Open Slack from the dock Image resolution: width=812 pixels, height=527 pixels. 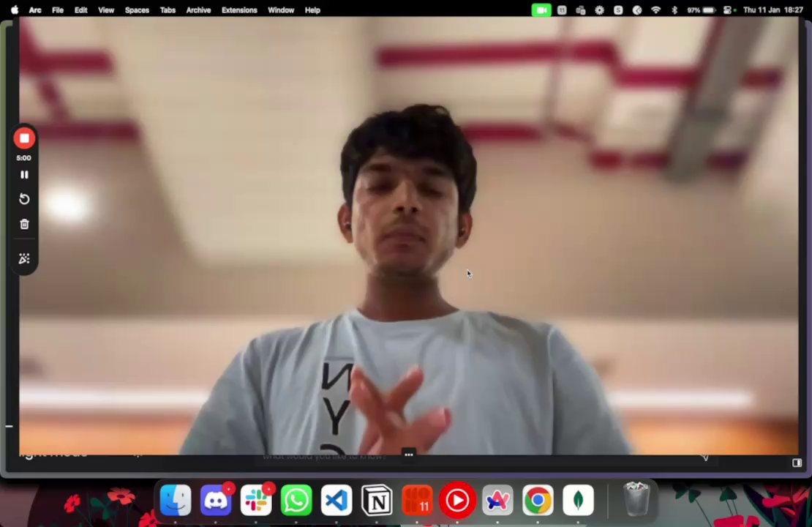pos(256,501)
